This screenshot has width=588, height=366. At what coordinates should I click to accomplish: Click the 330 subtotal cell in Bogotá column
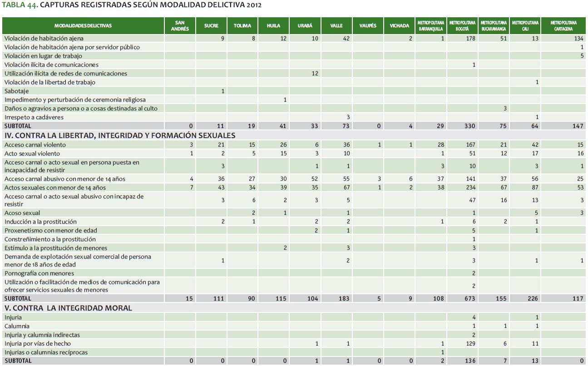pos(469,126)
